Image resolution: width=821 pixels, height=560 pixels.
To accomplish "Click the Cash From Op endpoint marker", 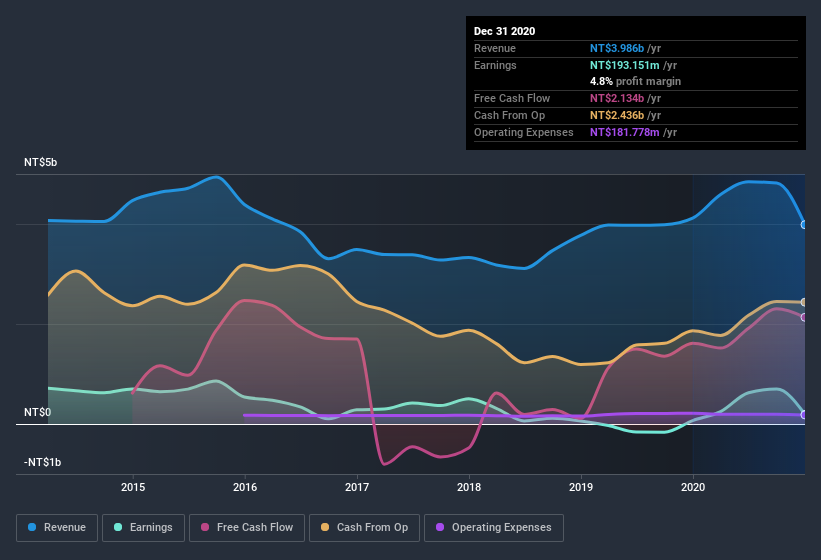I will [804, 302].
